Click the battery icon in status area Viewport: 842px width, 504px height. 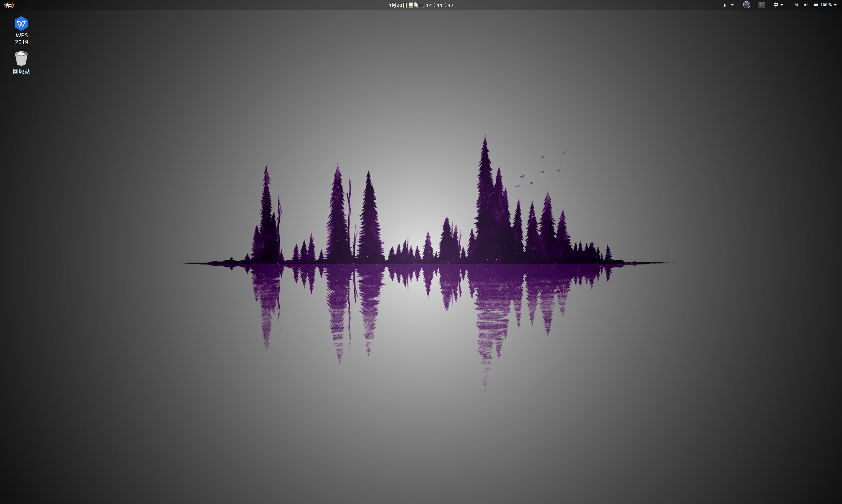click(x=815, y=5)
